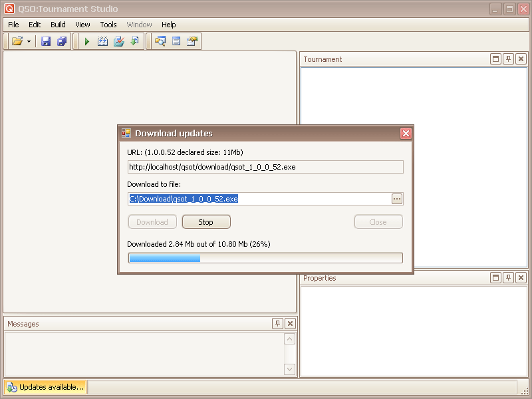532x399 pixels.
Task: Toggle auto-hide pin on Messages panel
Action: [x=277, y=324]
